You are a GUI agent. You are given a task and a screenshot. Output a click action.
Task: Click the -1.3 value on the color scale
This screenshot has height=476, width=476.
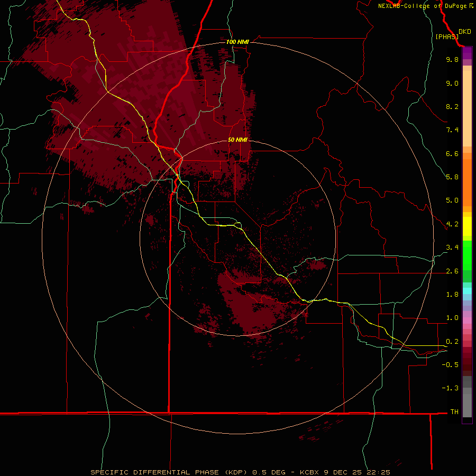coord(450,388)
